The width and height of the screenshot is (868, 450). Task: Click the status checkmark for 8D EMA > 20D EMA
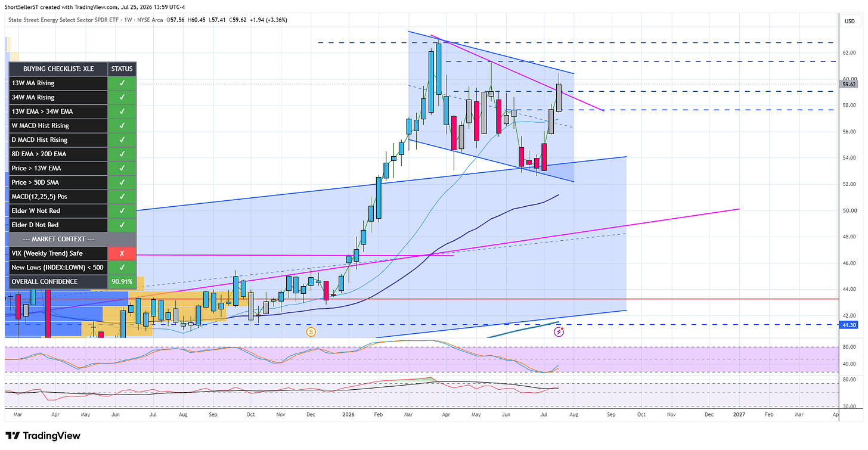[x=122, y=154]
